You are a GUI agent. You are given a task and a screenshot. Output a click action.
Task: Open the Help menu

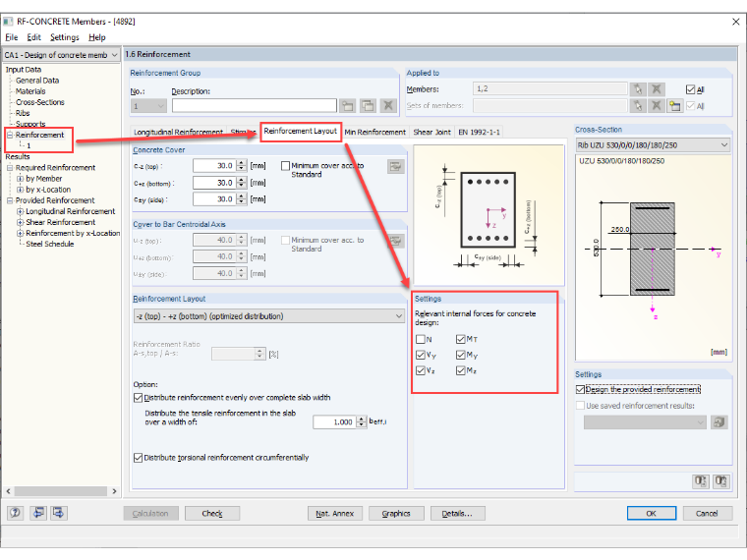click(x=96, y=37)
